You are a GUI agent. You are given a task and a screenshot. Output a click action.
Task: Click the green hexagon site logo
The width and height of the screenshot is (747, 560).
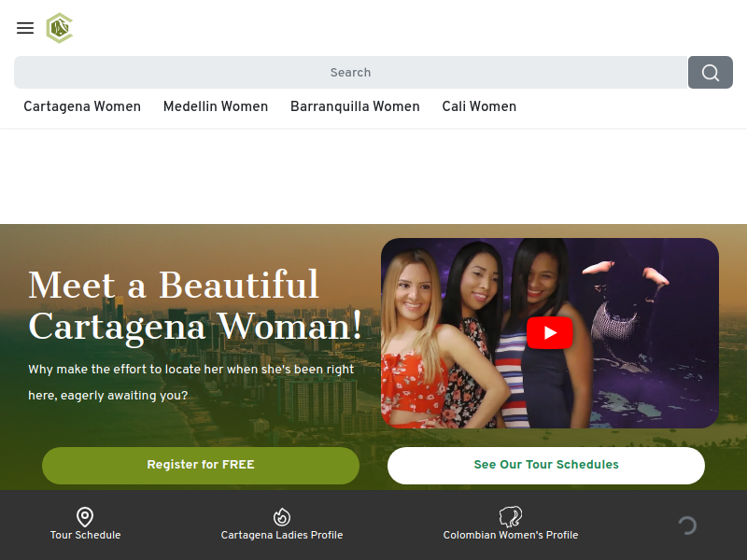pos(60,28)
